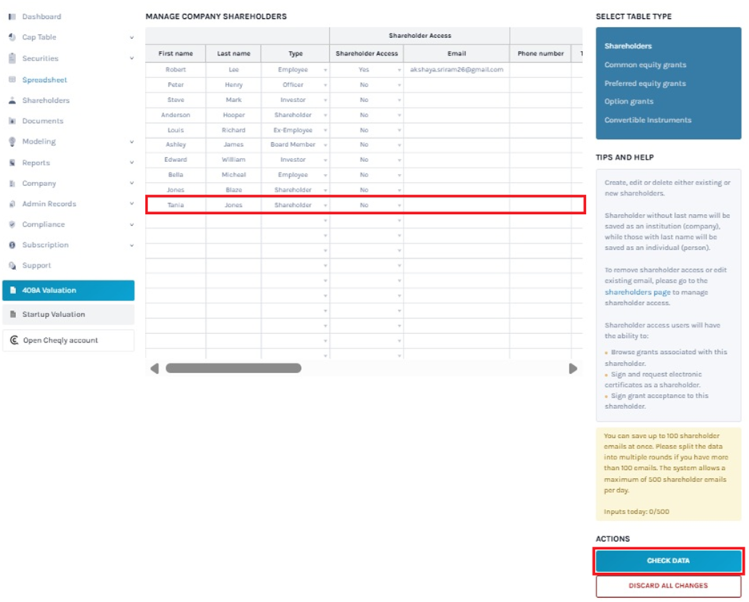Click the Email column header
Image resolution: width=749 pixels, height=602 pixels.
coord(457,54)
